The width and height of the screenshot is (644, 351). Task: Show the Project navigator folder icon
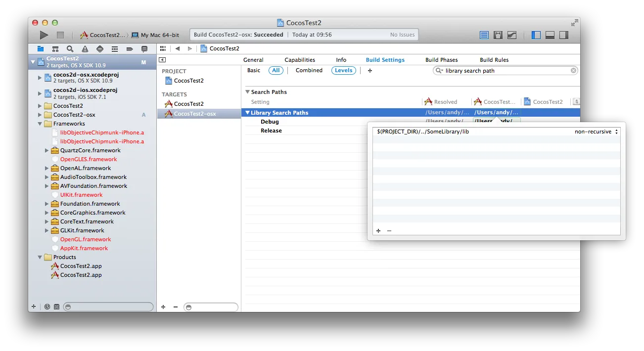click(x=41, y=49)
